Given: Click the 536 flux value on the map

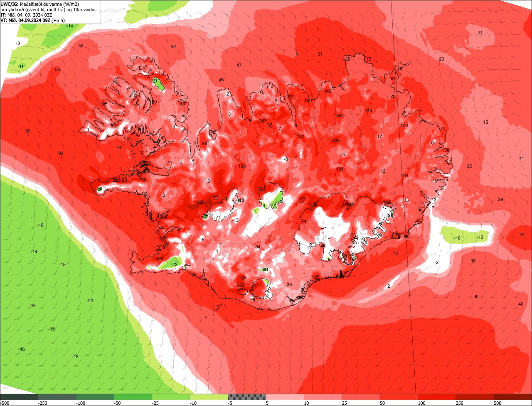Looking at the screenshot, I should (x=201, y=203).
